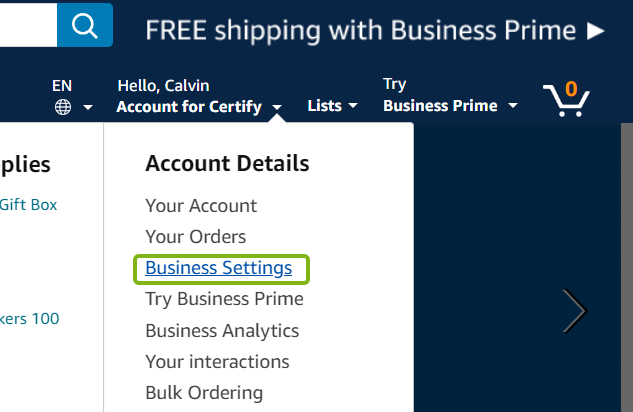
Task: Open Bulk Ordering from Account Details
Action: click(x=204, y=392)
